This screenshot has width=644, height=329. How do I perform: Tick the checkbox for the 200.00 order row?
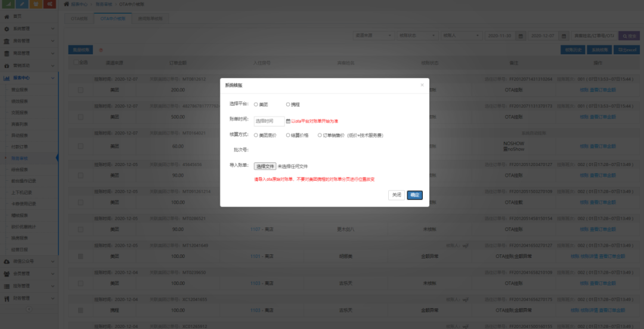80,90
